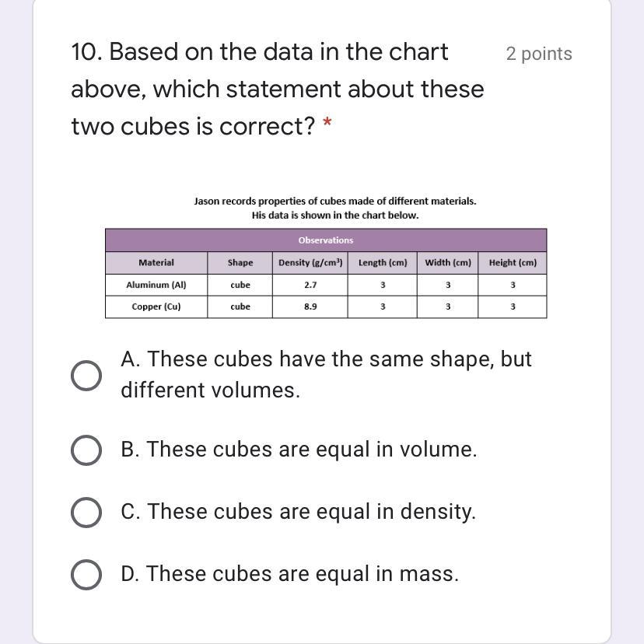Click the Length (cm) column header
The height and width of the screenshot is (644, 644).
[383, 263]
